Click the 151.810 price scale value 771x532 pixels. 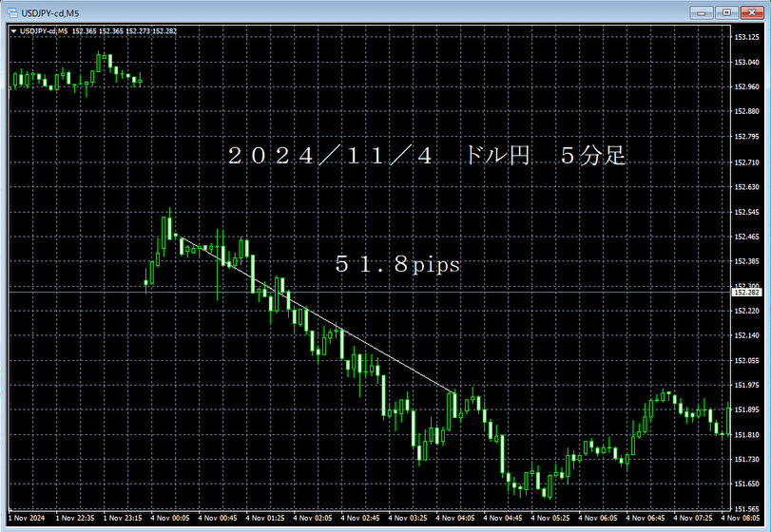pos(746,435)
